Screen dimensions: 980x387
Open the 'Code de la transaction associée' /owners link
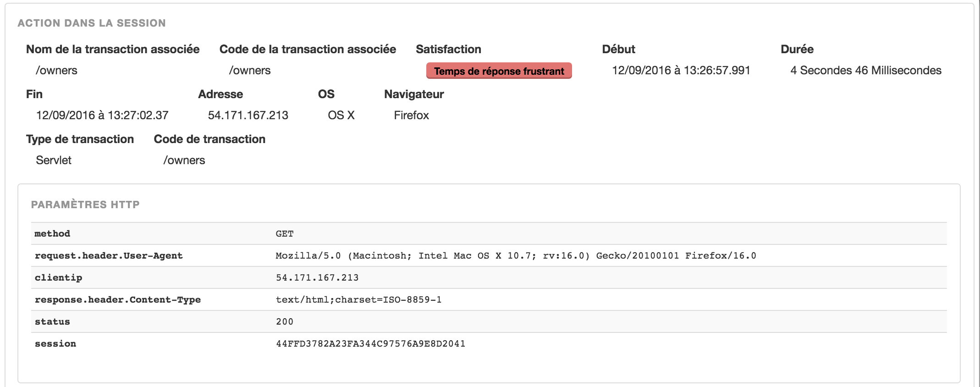point(250,70)
